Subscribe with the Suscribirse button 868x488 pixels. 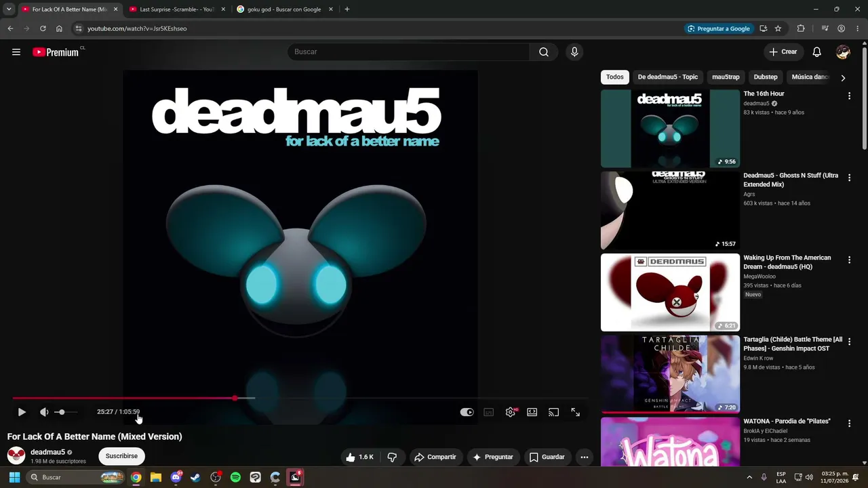pyautogui.click(x=121, y=456)
